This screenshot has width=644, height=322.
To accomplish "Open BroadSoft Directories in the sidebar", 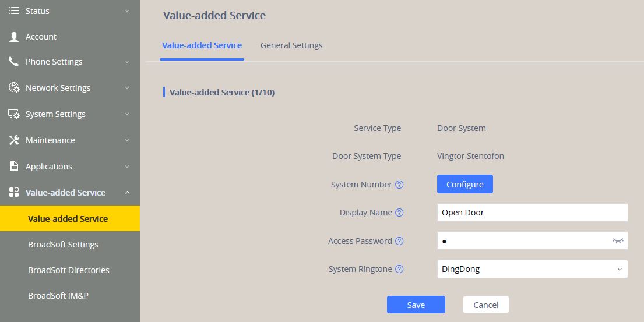I will [69, 270].
